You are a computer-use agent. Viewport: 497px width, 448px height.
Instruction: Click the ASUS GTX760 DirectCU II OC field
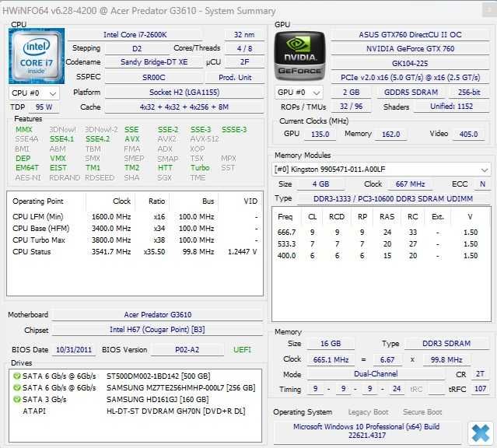410,35
